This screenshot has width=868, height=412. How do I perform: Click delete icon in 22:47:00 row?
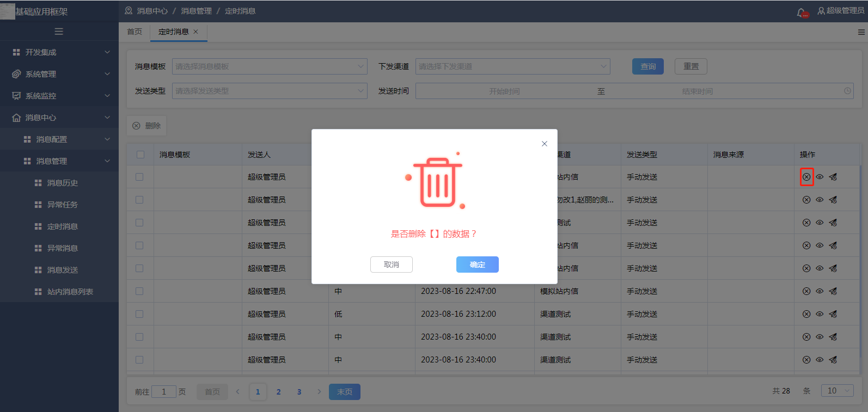[x=806, y=291]
